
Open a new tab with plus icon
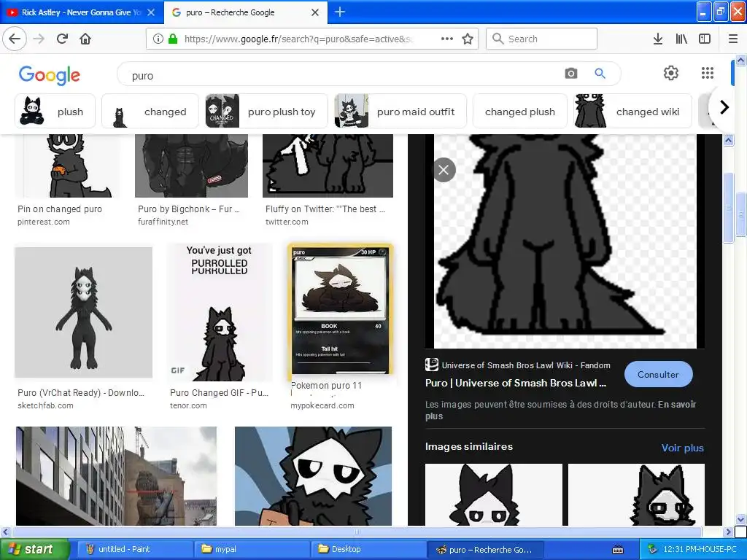click(x=340, y=12)
